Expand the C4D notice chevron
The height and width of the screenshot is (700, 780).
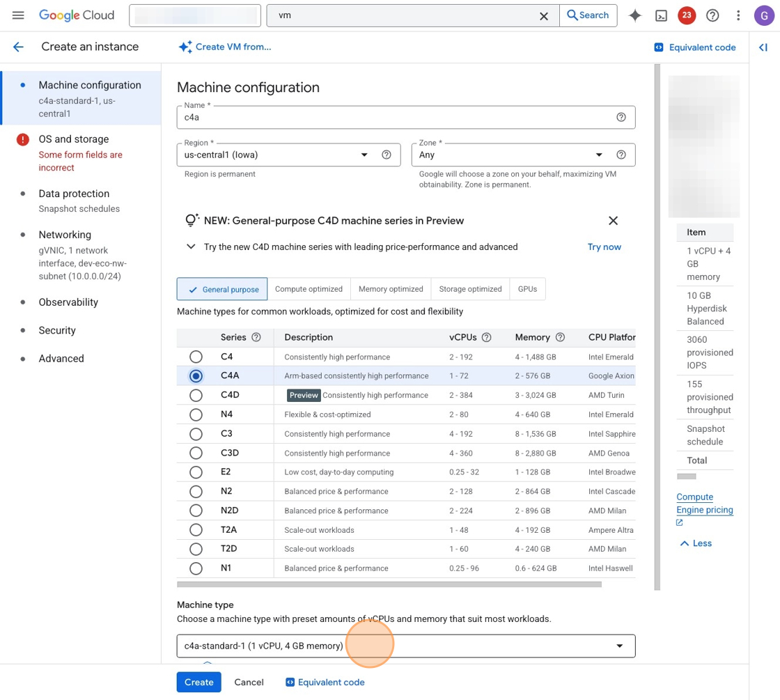pos(191,247)
